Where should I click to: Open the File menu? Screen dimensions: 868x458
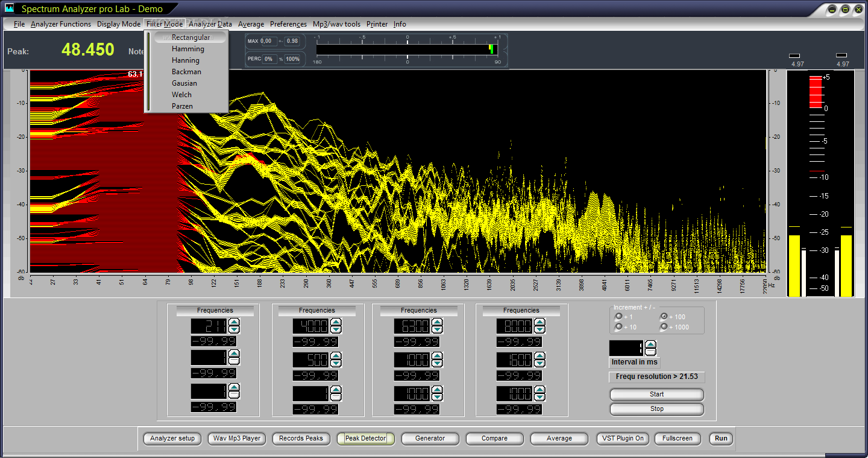click(x=19, y=24)
